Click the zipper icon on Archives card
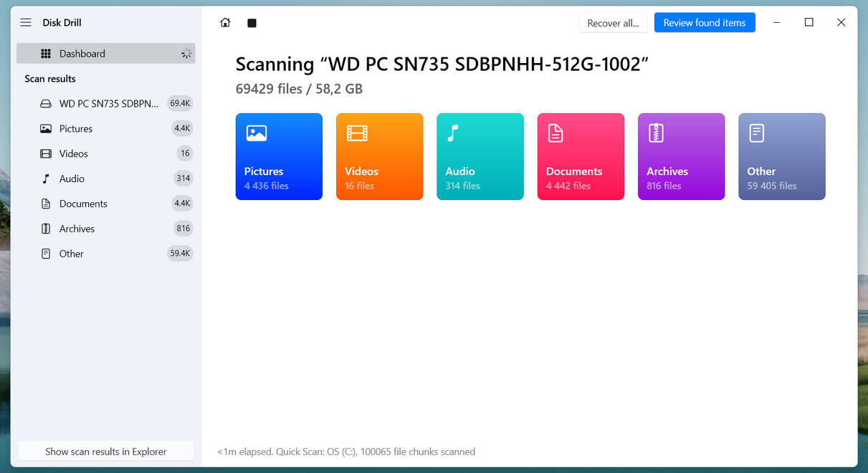The image size is (868, 473). click(x=656, y=133)
